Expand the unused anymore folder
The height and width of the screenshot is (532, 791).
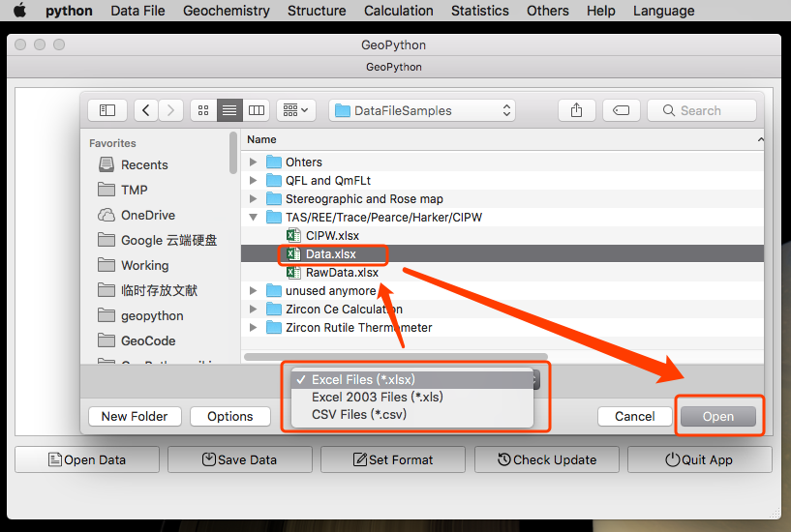tap(254, 291)
